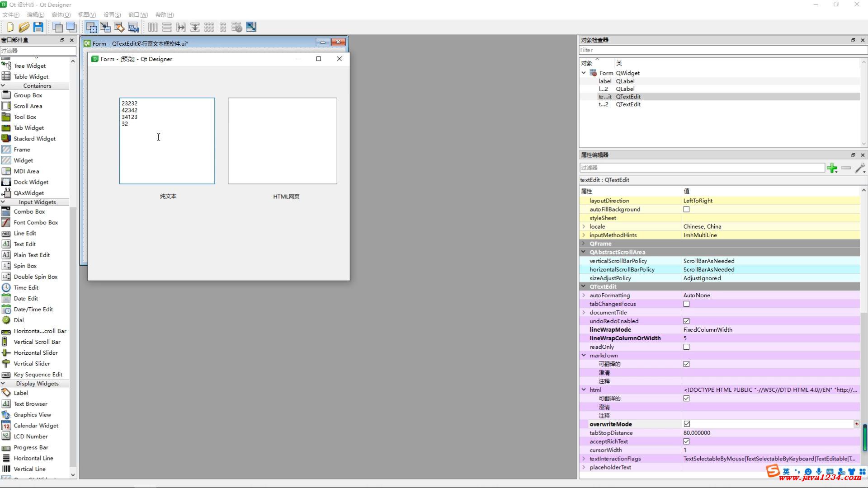Lay out widgets vertically

tap(167, 27)
